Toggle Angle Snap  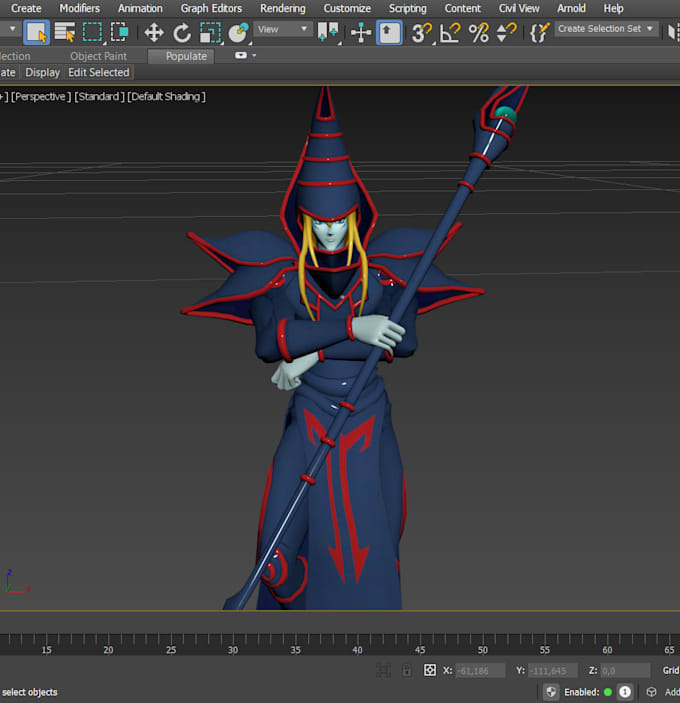pos(450,33)
